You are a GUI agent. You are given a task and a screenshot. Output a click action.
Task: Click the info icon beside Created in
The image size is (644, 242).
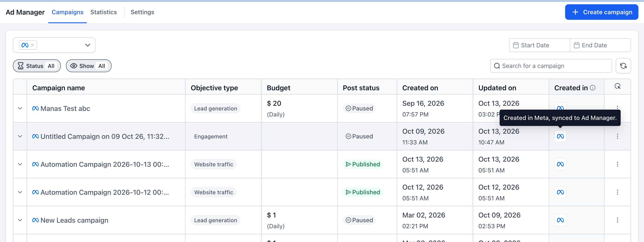[x=592, y=88]
